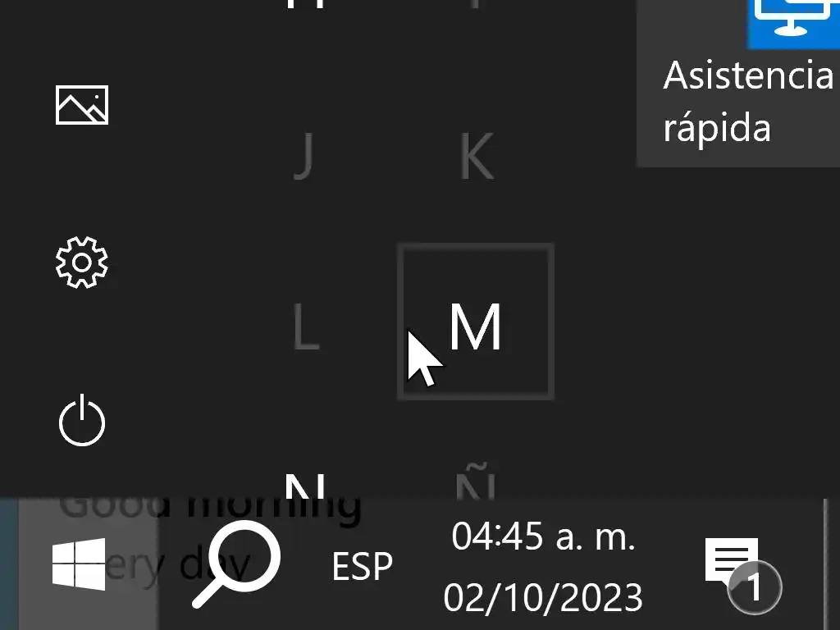Viewport: 840px width, 630px height.
Task: Open the clock showing 04:45 a. m.
Action: [x=543, y=536]
